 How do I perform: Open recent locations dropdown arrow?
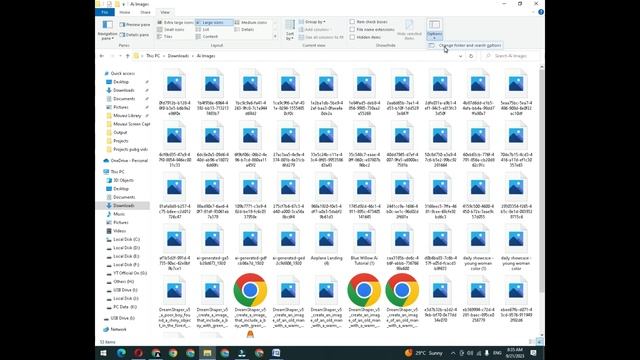120,56
